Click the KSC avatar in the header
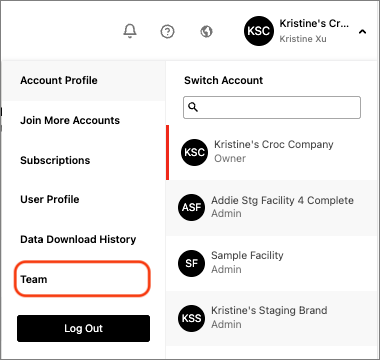This screenshot has width=380, height=360. pyautogui.click(x=259, y=31)
